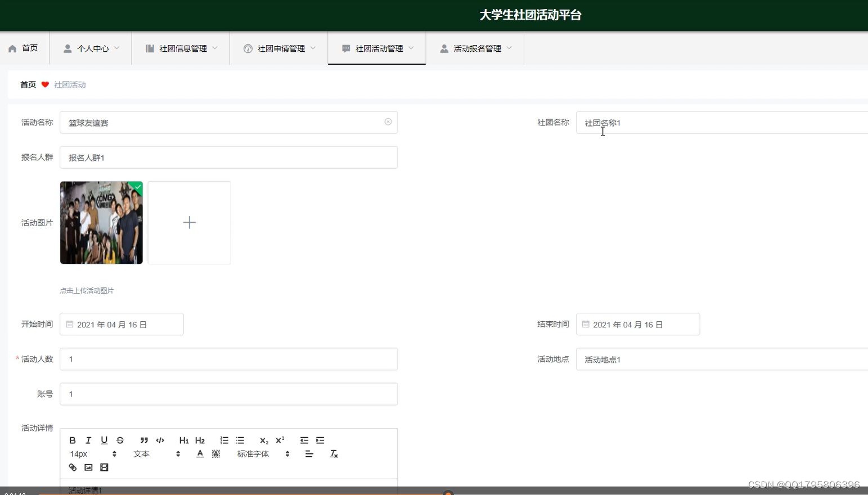Viewport: 868px width, 495px height.
Task: Apply Heading 2 (H2) style
Action: [200, 440]
